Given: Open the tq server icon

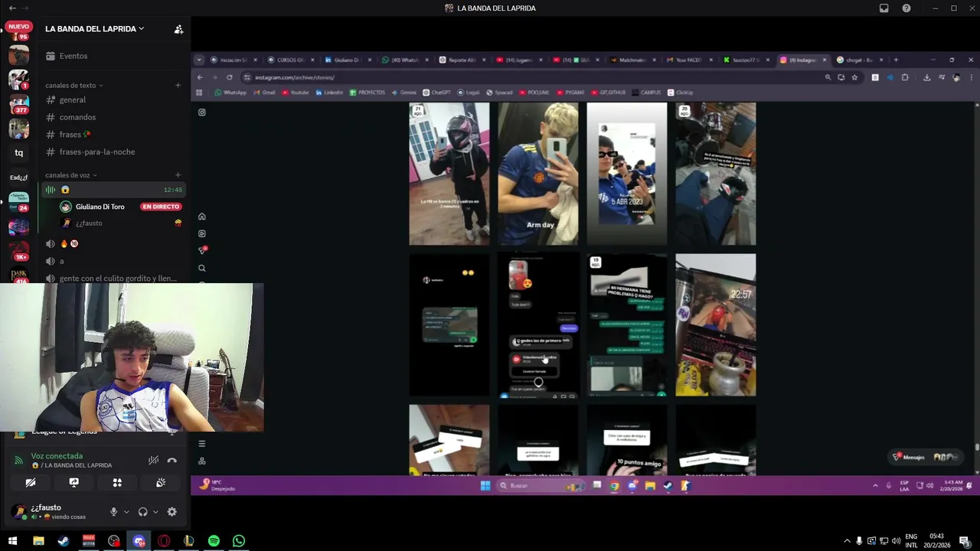Looking at the screenshot, I should (x=18, y=153).
